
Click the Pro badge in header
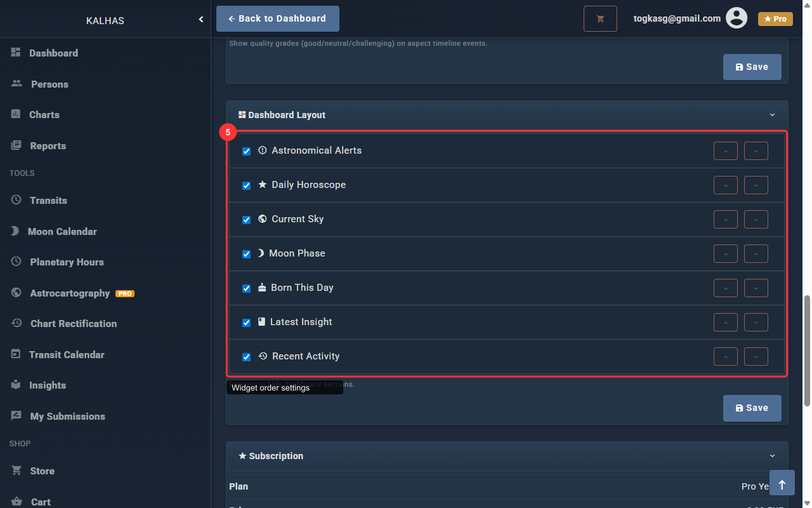[x=775, y=19]
